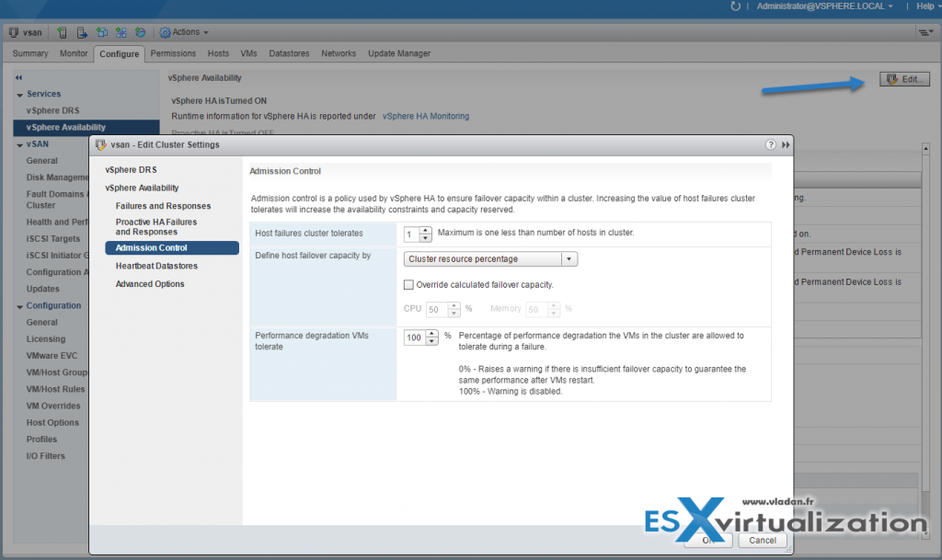Select Admission Control in dialog list
942x560 pixels.
coord(172,248)
